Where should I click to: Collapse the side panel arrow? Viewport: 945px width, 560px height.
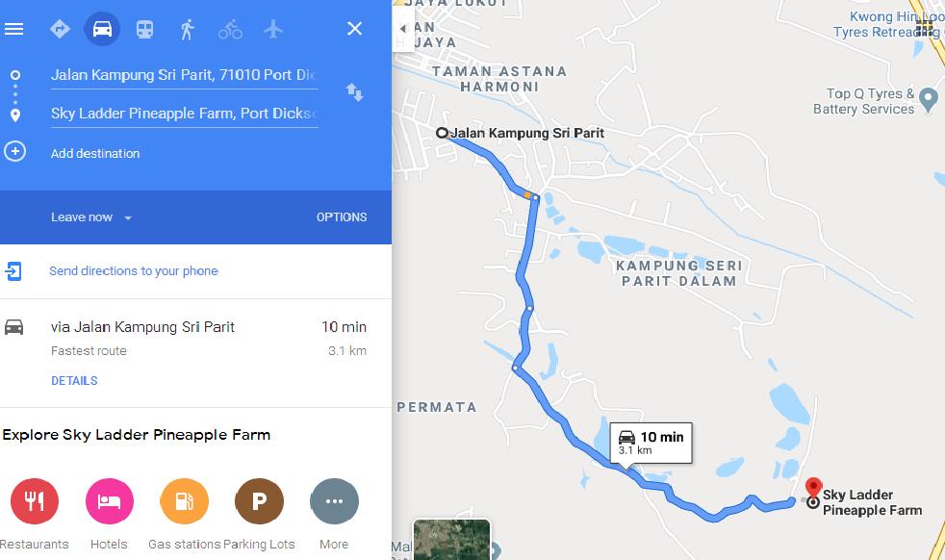click(x=402, y=28)
